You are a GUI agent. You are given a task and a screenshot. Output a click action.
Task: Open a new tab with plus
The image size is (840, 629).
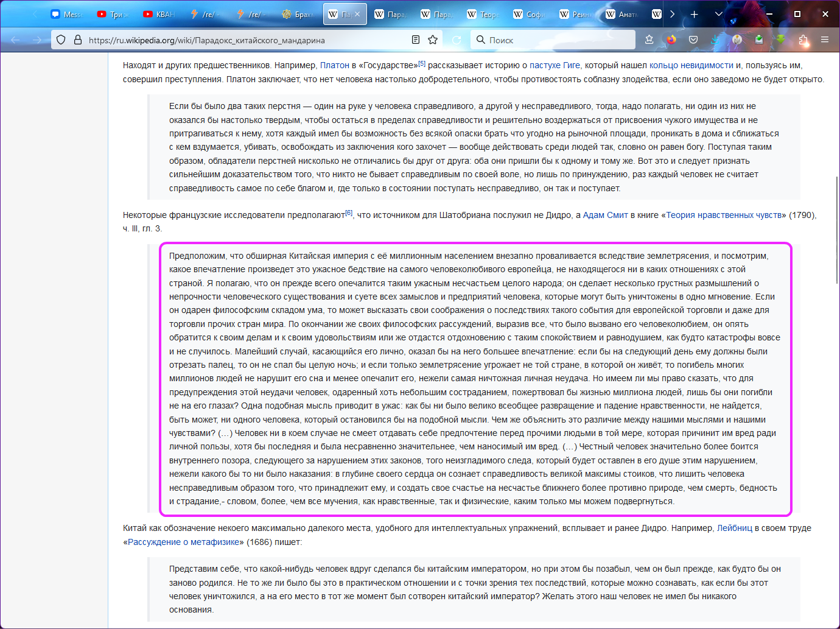point(694,14)
